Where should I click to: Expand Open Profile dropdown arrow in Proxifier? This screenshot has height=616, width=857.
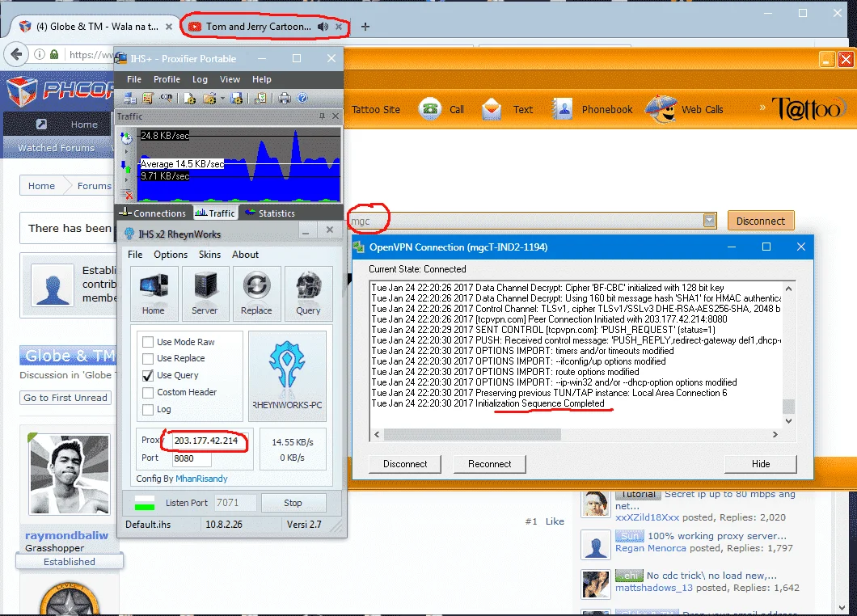pyautogui.click(x=222, y=99)
